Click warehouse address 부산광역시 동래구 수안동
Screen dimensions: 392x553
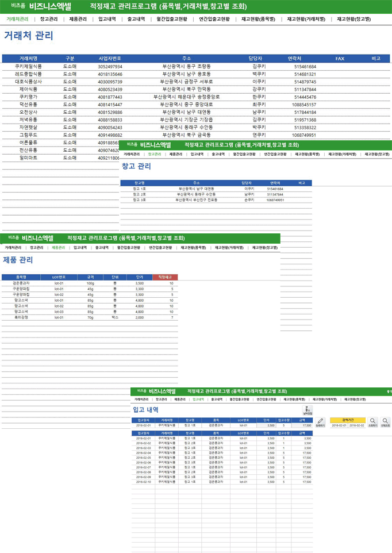point(197,194)
